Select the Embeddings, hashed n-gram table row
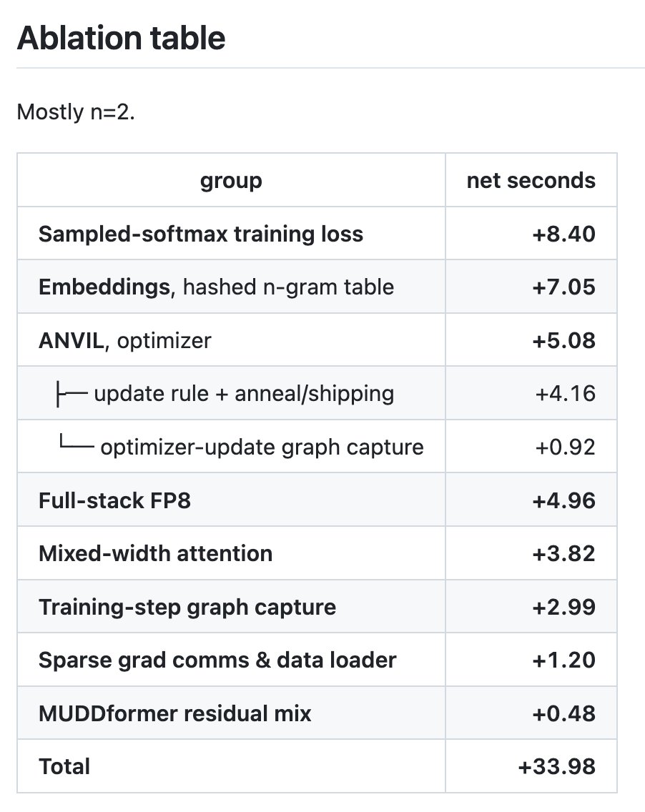The height and width of the screenshot is (812, 645). click(317, 287)
